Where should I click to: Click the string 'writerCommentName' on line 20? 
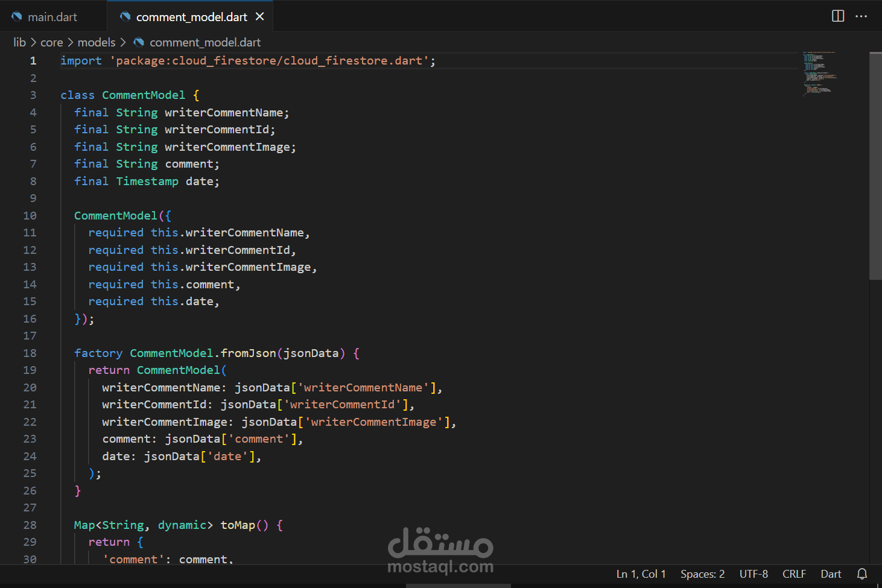(363, 388)
